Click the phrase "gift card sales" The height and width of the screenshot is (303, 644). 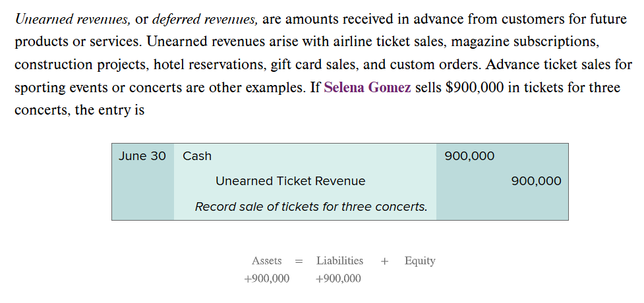339,65
